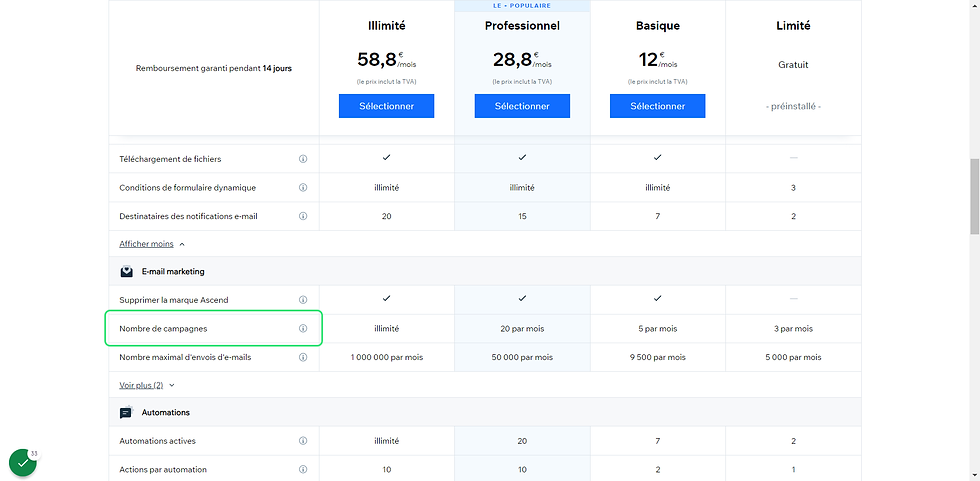Click the 20 par mois cell
The height and width of the screenshot is (481, 980).
coord(522,329)
